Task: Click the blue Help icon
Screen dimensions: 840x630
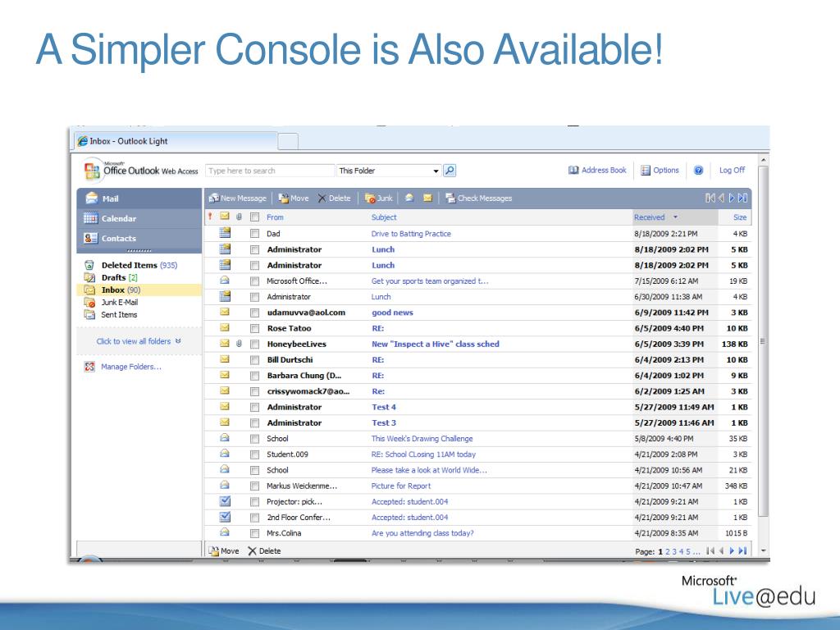Action: [699, 170]
